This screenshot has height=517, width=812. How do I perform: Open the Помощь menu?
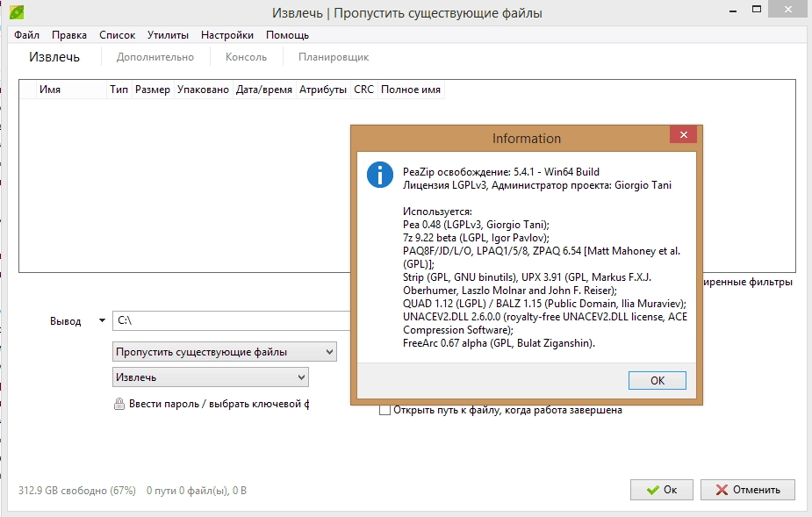287,35
